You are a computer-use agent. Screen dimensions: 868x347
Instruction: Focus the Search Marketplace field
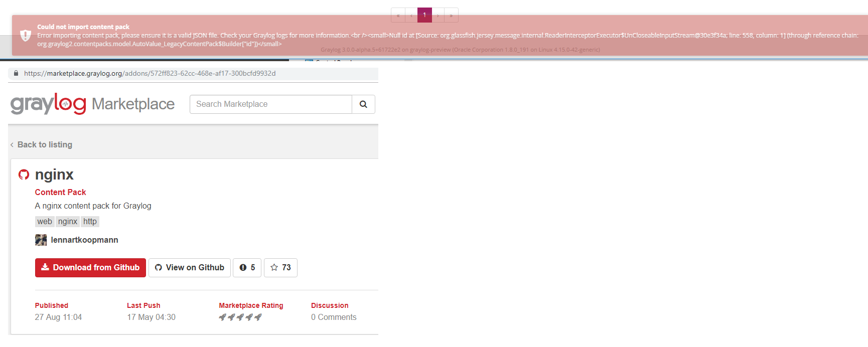[x=271, y=104]
